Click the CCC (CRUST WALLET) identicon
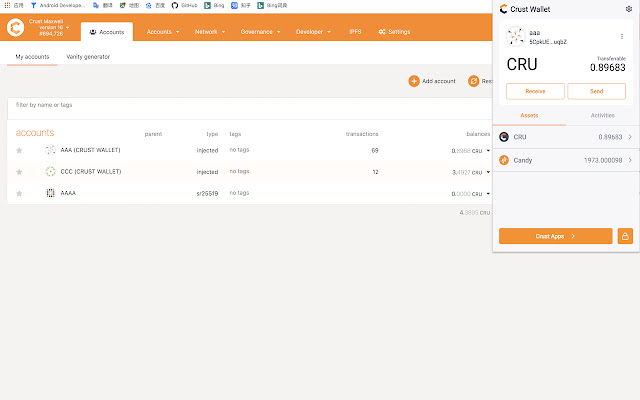 pos(50,171)
